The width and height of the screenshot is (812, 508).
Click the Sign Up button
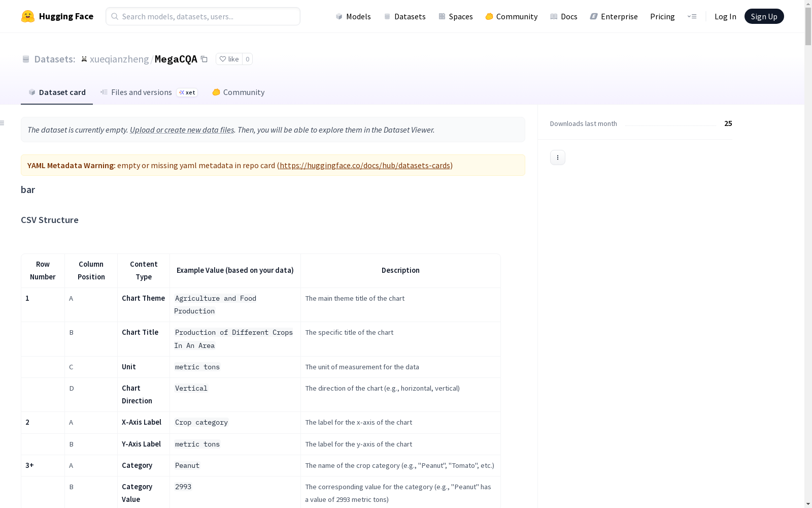(764, 16)
